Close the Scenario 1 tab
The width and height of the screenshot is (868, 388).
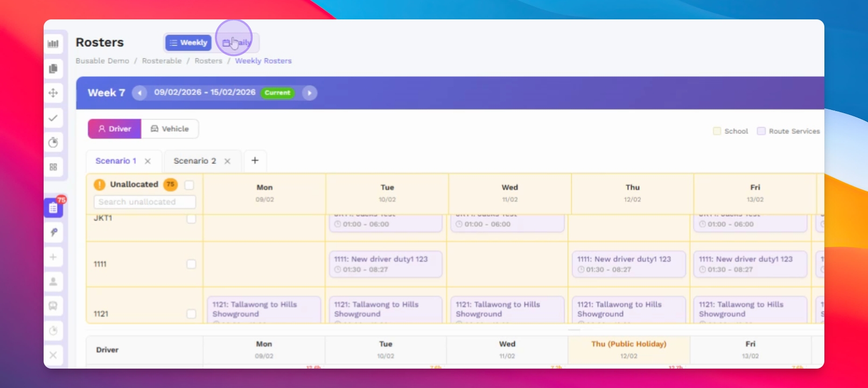(x=148, y=161)
